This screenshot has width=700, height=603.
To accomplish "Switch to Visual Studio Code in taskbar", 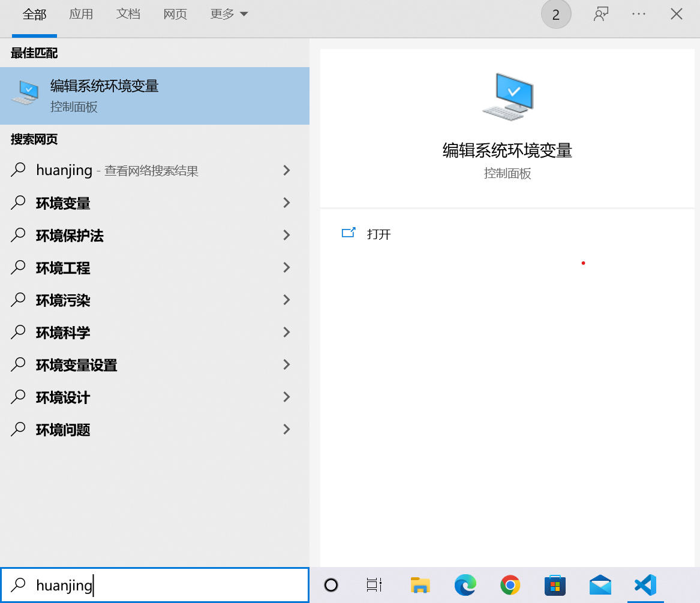I will (645, 585).
